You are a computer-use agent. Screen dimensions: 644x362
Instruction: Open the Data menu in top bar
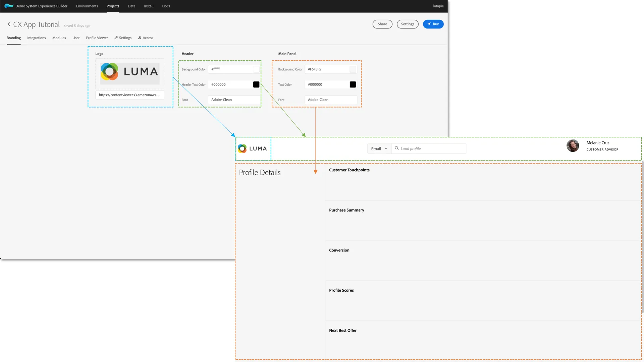click(x=131, y=6)
